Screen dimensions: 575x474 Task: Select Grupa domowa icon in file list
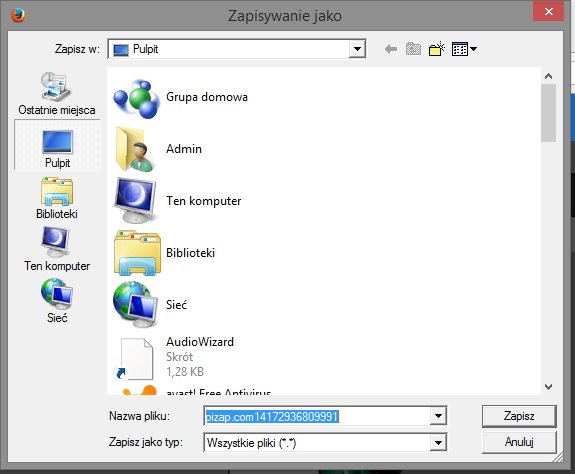136,99
